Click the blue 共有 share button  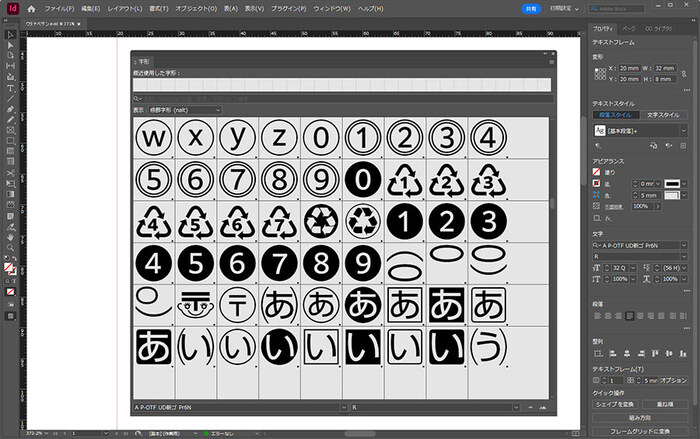[530, 9]
